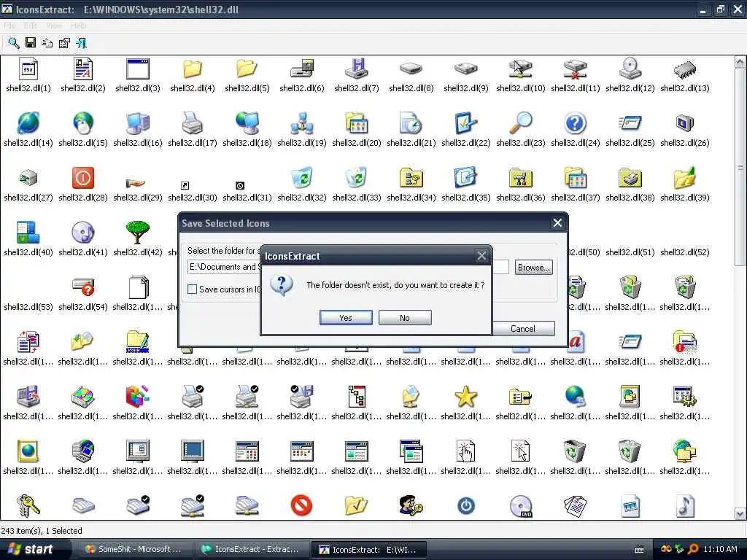
Task: Click Yes to create the folder
Action: click(x=346, y=318)
